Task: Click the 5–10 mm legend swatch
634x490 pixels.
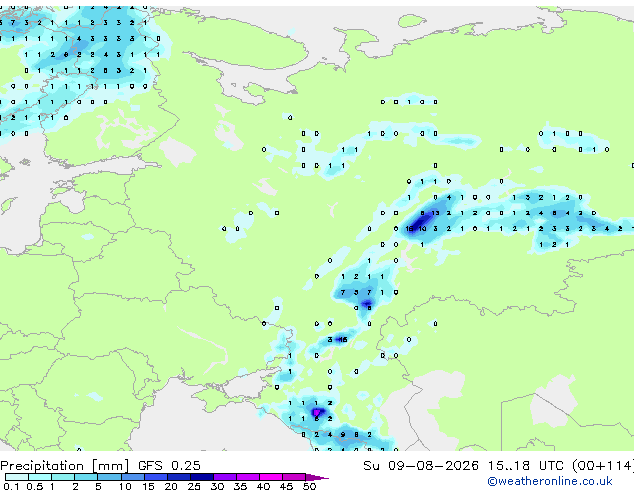Action: (x=109, y=477)
